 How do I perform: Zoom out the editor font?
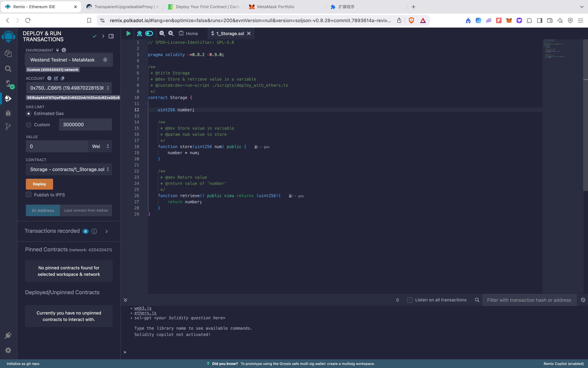pos(162,33)
